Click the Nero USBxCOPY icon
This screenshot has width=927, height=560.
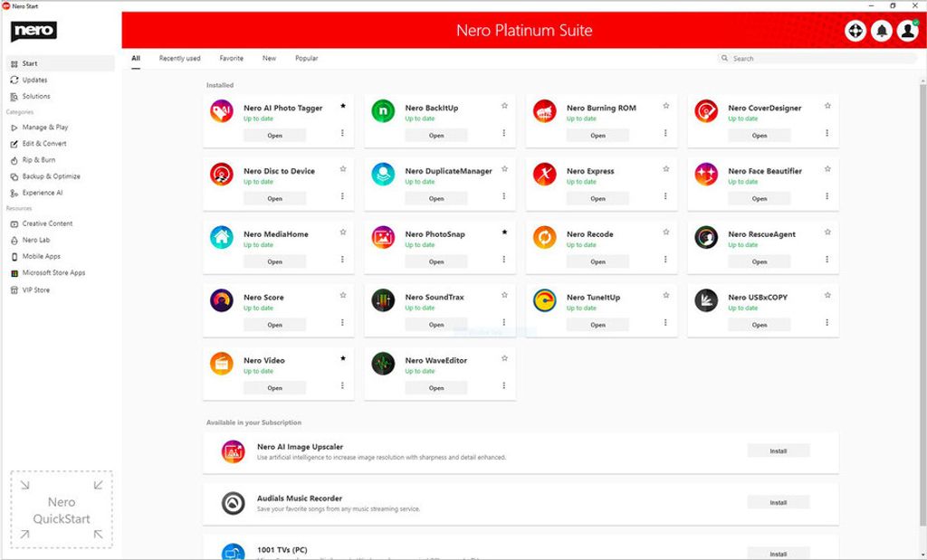coord(706,300)
